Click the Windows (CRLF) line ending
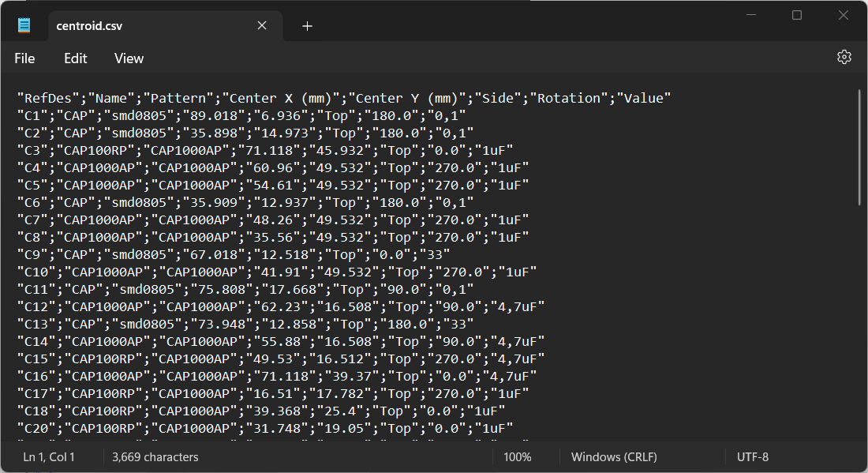 (614, 457)
